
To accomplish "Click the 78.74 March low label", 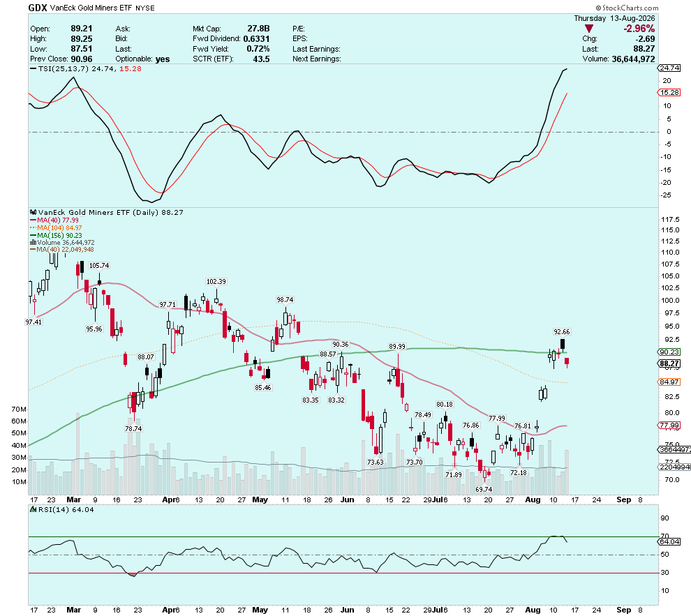I will 133,428.
